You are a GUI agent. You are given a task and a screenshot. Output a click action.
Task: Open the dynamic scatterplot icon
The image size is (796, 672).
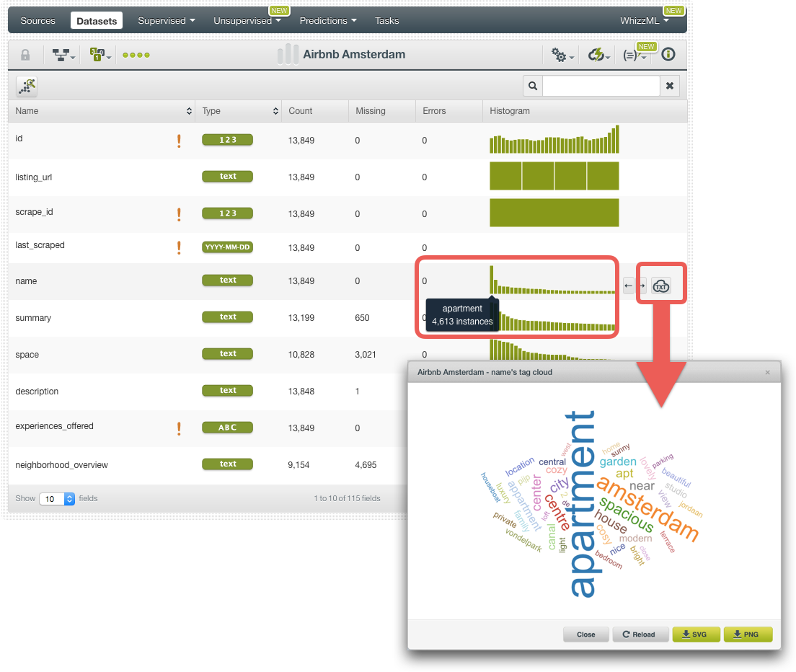27,87
